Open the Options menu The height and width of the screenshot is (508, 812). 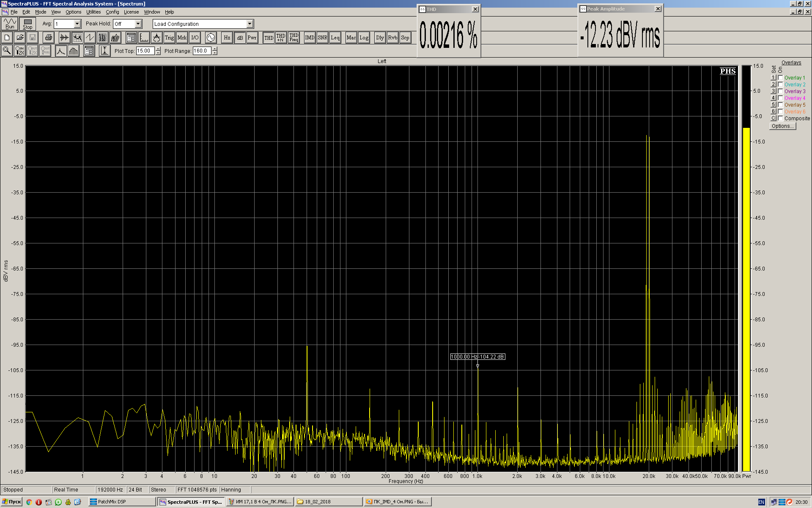pos(73,12)
